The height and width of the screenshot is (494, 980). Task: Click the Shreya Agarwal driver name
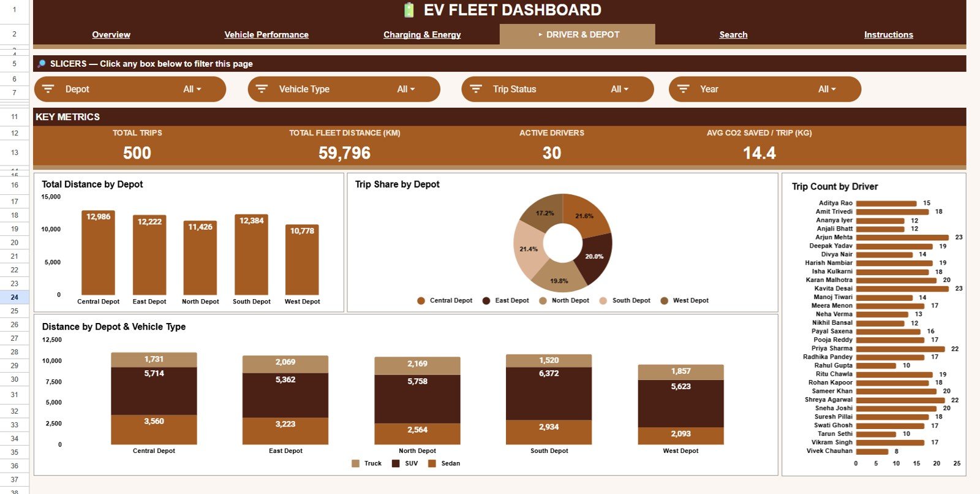pyautogui.click(x=829, y=400)
